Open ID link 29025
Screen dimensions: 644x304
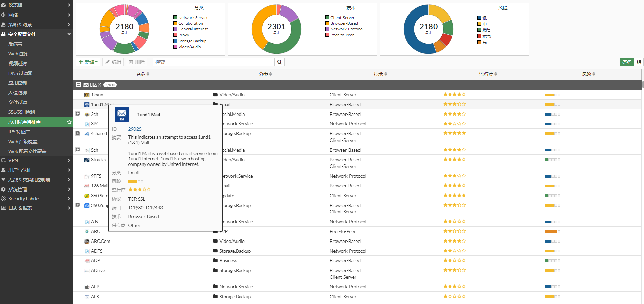point(135,129)
